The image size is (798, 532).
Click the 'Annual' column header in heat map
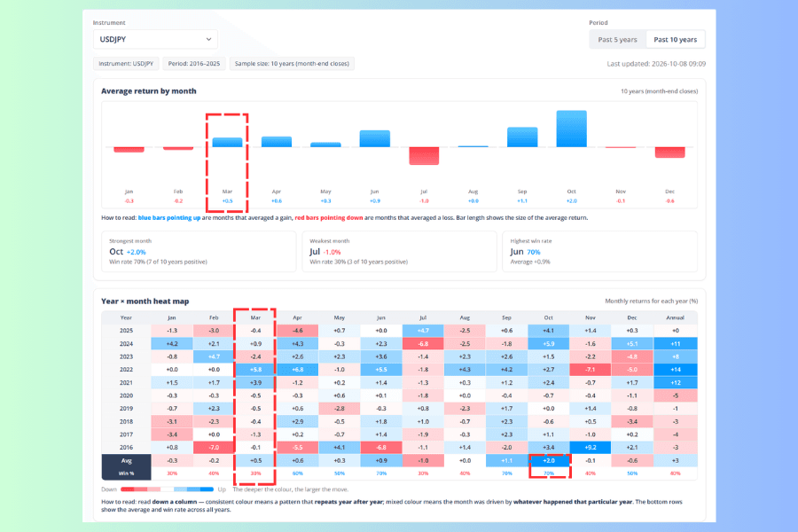click(676, 317)
